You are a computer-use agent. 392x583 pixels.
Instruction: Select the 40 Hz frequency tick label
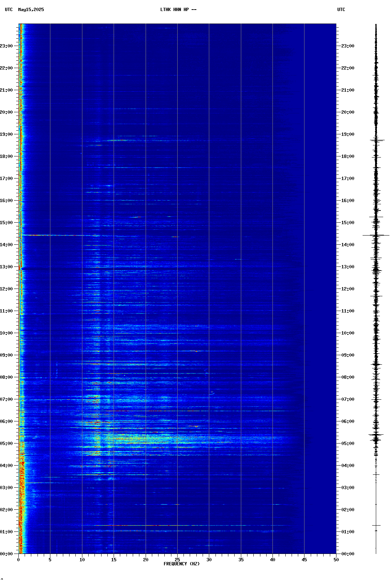[x=272, y=560]
